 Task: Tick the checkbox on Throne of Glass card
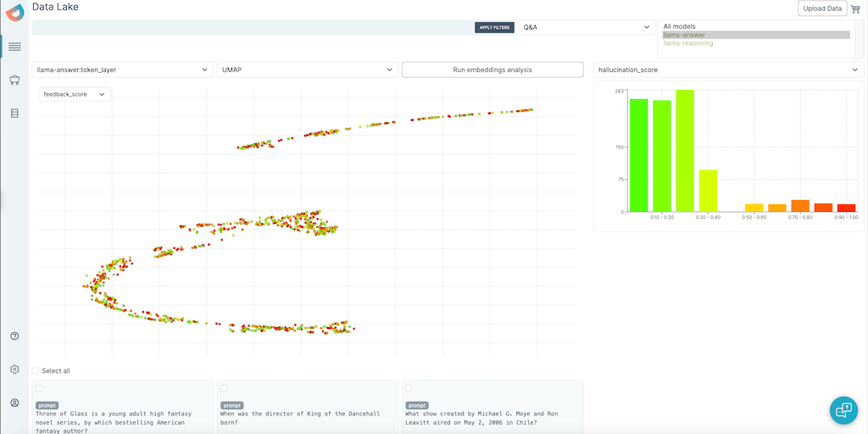coord(39,388)
